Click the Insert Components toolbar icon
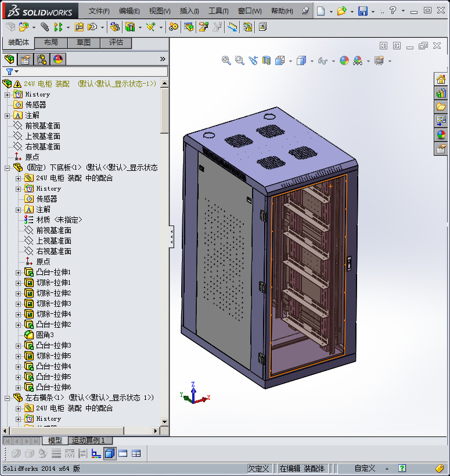Image resolution: width=450 pixels, height=476 pixels. click(24, 27)
